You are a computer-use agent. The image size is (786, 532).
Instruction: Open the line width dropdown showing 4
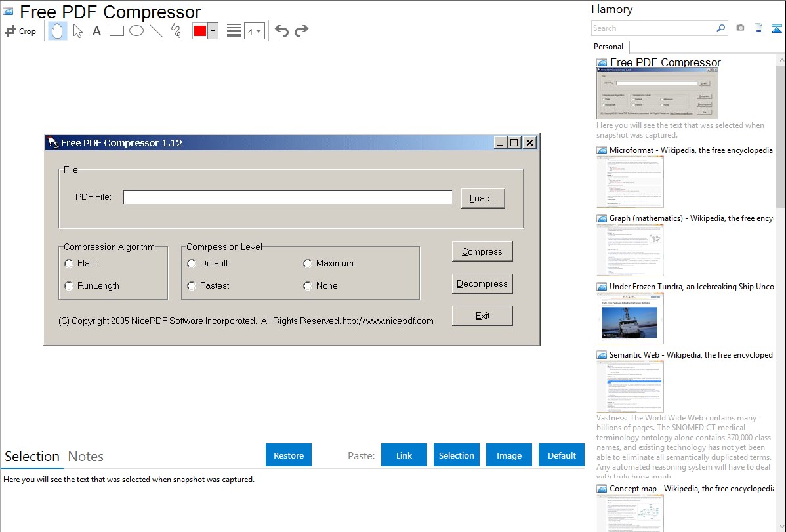coord(254,31)
